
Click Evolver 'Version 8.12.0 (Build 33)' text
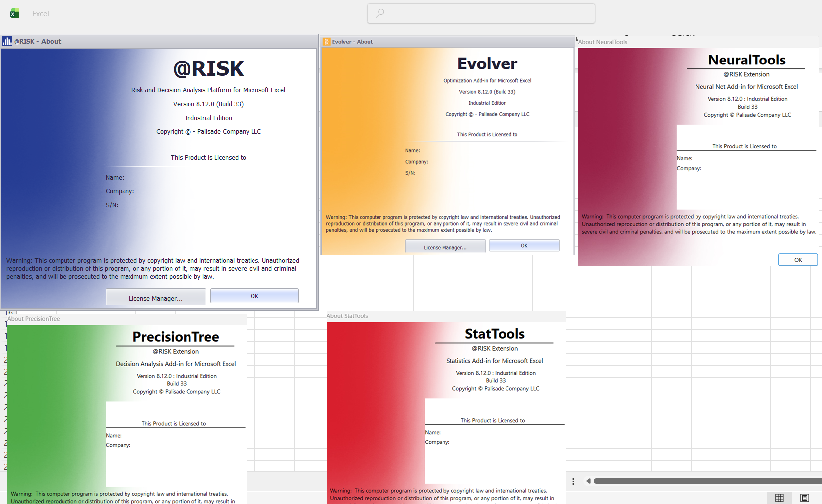coord(487,92)
